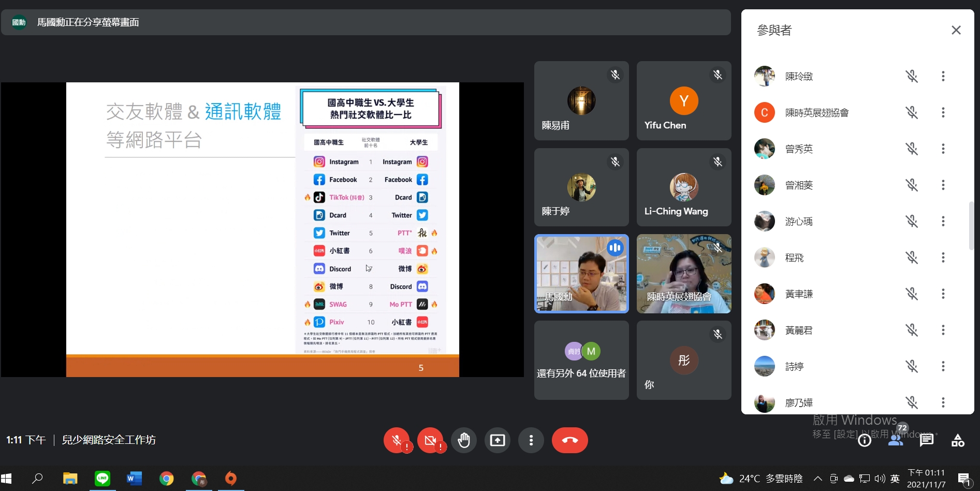Click the present now screen-share button

pyautogui.click(x=498, y=440)
